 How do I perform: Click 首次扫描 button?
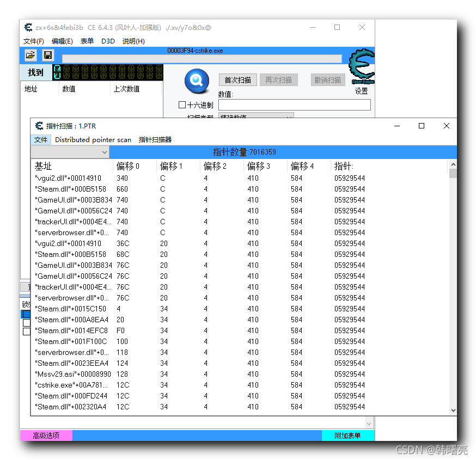(x=237, y=80)
